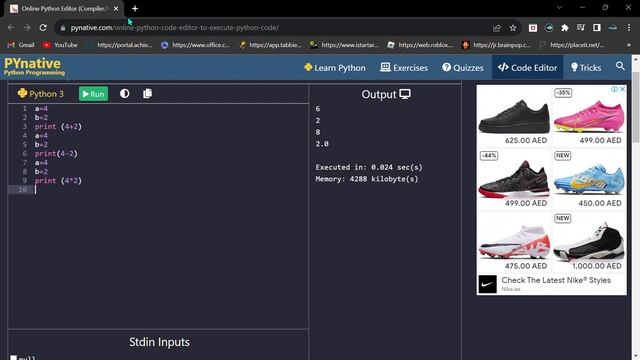Click the code line print(4-2)

56,153
